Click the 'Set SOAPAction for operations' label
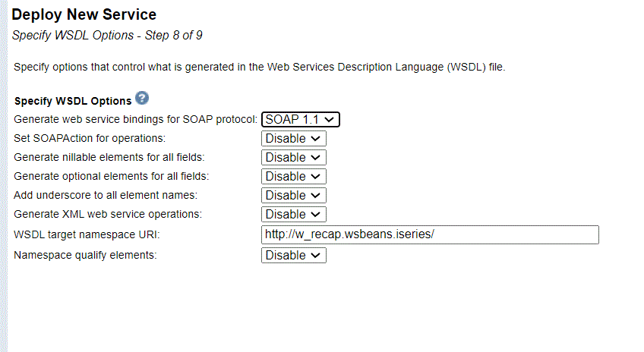This screenshot has height=352, width=644. point(90,138)
